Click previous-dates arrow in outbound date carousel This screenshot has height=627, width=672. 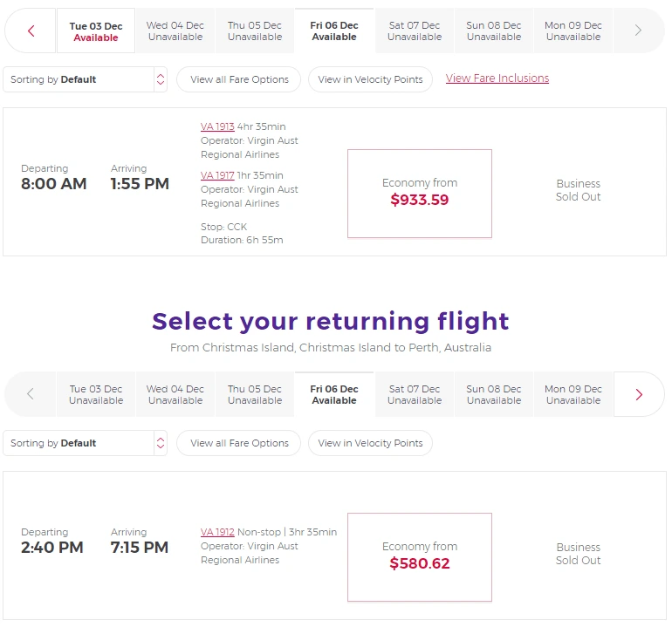[31, 31]
